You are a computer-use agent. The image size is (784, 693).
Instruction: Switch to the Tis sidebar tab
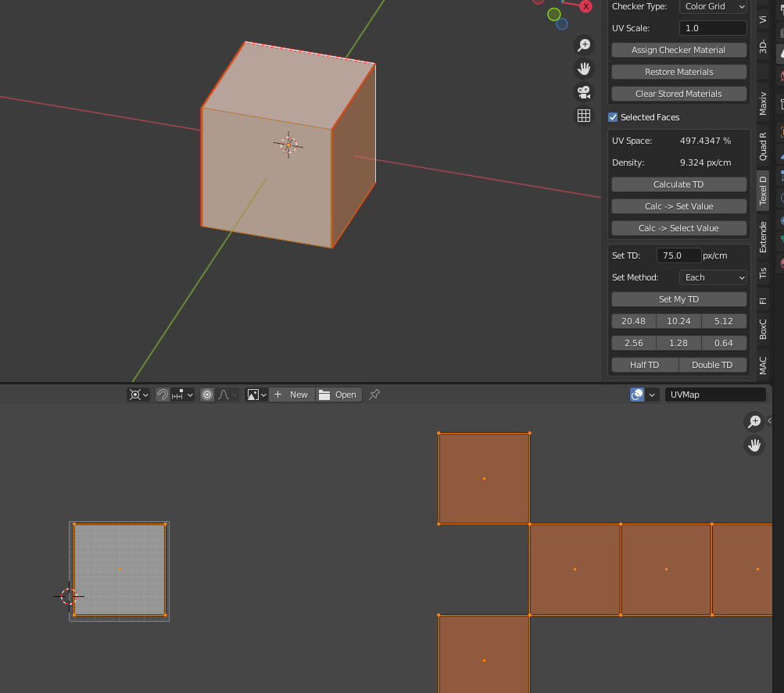coord(762,273)
